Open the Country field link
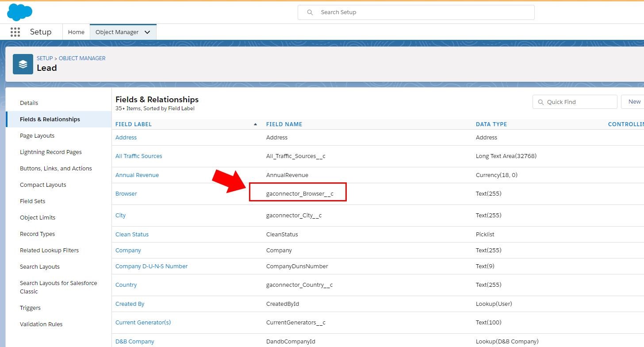 pyautogui.click(x=126, y=285)
